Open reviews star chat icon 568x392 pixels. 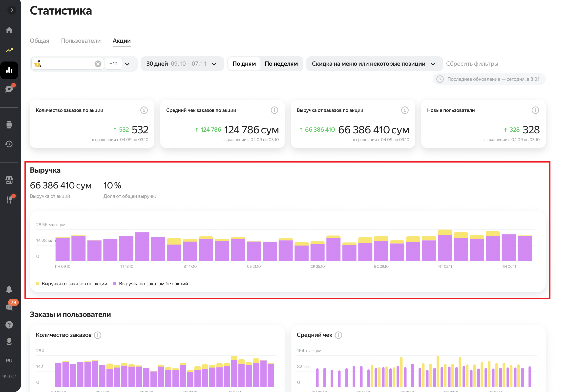9,89
